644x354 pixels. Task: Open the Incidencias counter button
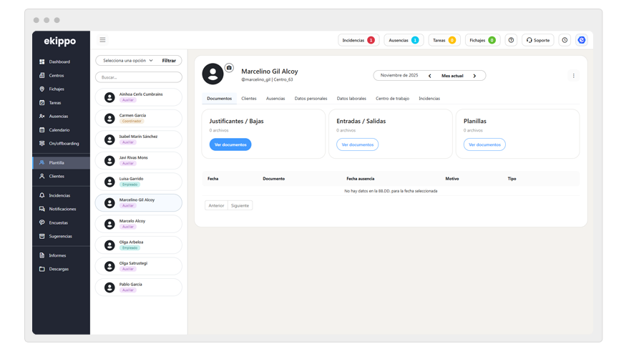coord(358,40)
